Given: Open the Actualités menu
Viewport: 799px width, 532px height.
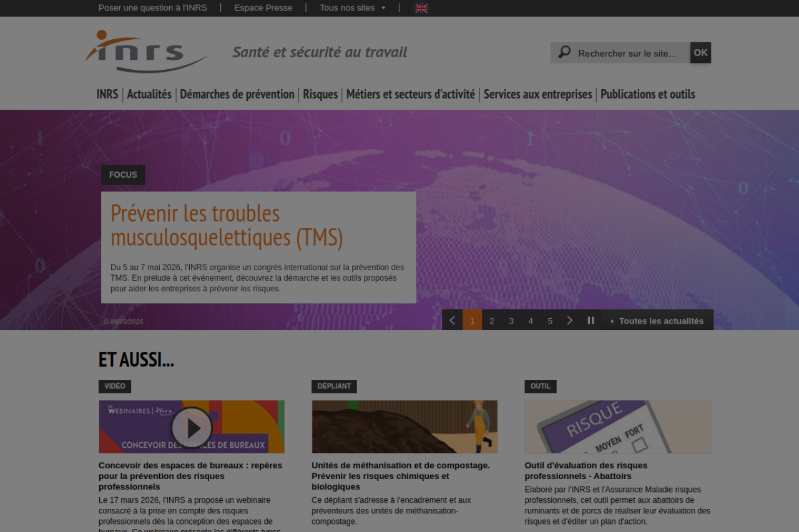Looking at the screenshot, I should (149, 94).
